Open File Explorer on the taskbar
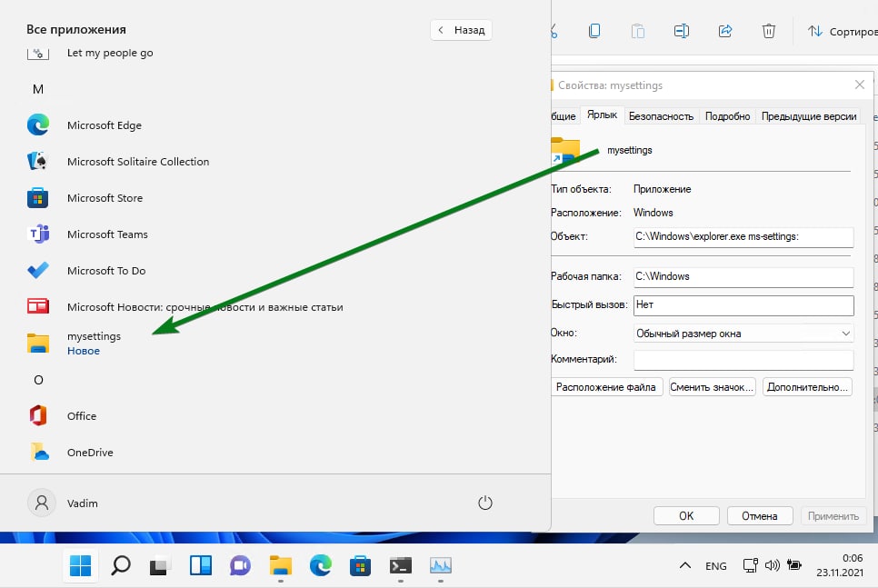 (x=281, y=565)
